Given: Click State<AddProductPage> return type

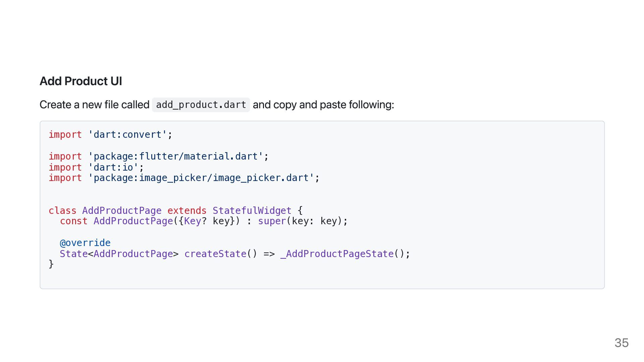Looking at the screenshot, I should pyautogui.click(x=119, y=254).
